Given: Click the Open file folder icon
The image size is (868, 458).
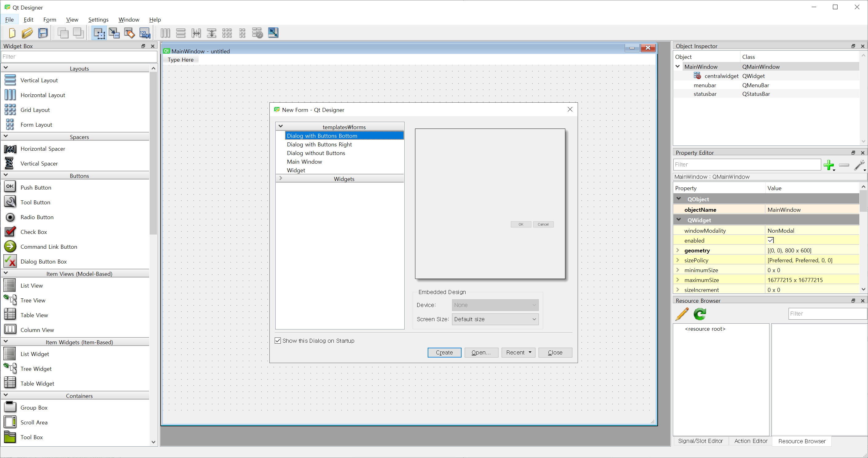Looking at the screenshot, I should pyautogui.click(x=27, y=33).
